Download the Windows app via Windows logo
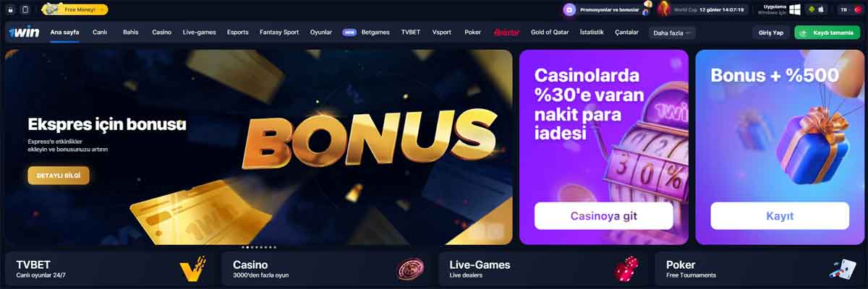Image resolution: width=868 pixels, height=289 pixels. click(795, 9)
